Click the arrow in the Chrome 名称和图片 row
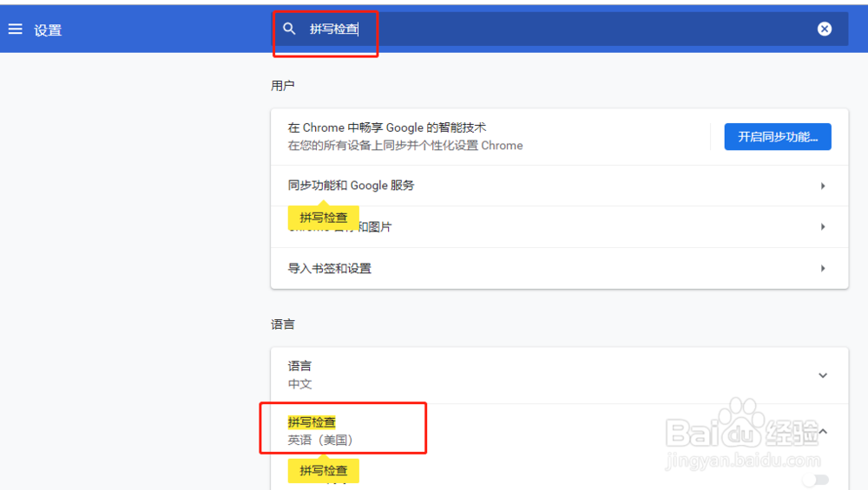Image resolution: width=868 pixels, height=490 pixels. (822, 227)
